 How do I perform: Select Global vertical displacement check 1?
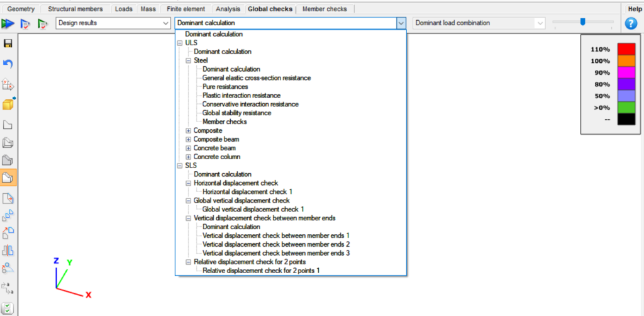coord(253,210)
